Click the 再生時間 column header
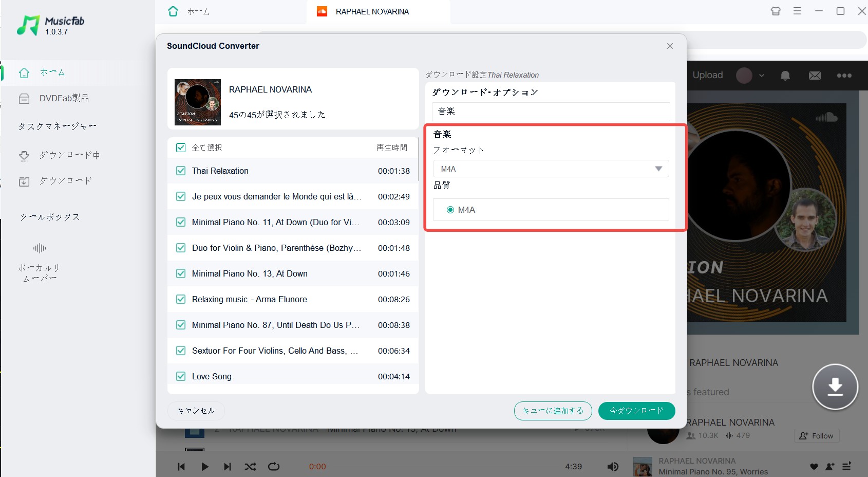Image resolution: width=868 pixels, height=477 pixels. (x=392, y=148)
